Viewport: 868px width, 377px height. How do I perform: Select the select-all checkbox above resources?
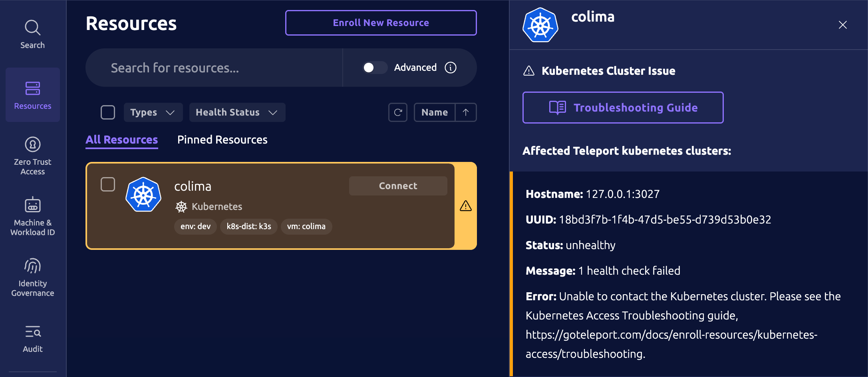(x=107, y=112)
